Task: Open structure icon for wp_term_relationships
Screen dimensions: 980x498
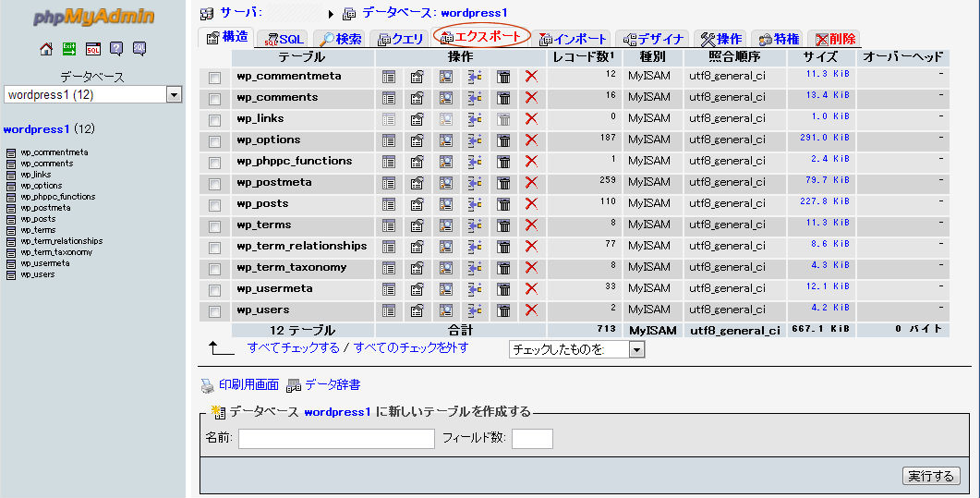Action: pos(417,247)
